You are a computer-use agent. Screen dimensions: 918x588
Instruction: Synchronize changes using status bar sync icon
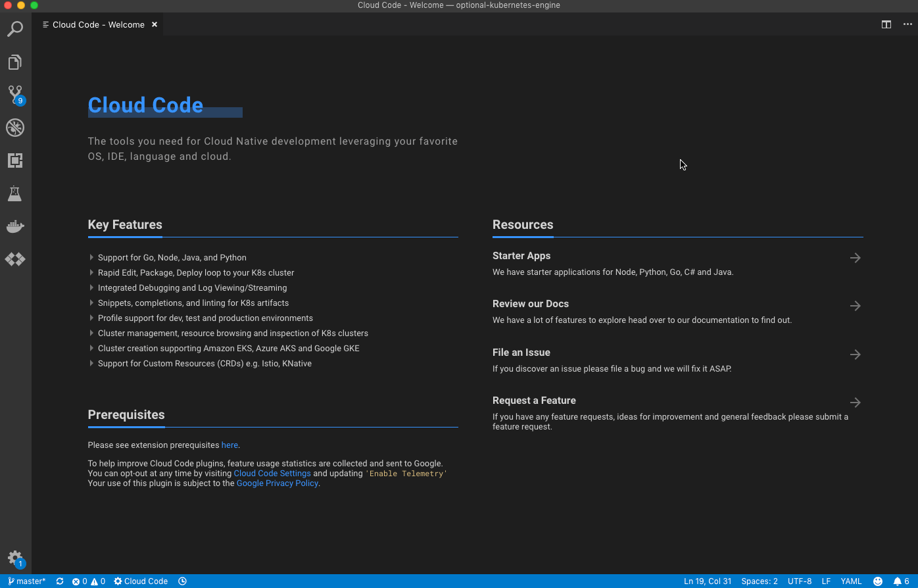point(60,581)
